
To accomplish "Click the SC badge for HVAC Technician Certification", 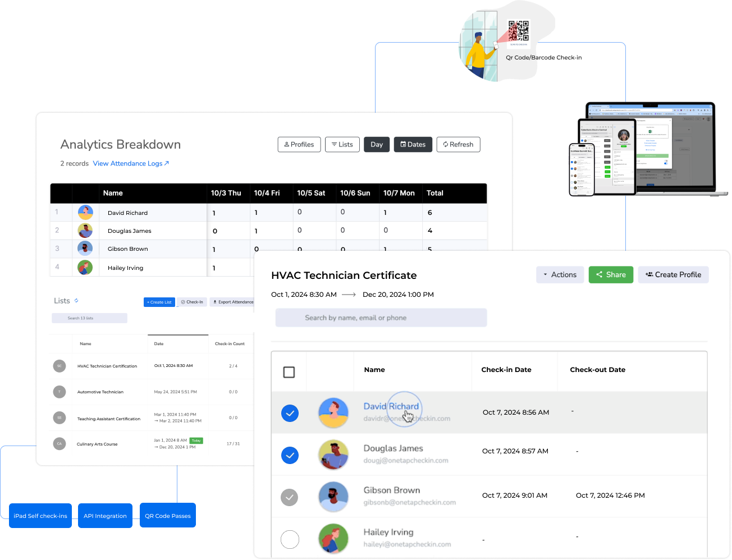I will (x=60, y=366).
